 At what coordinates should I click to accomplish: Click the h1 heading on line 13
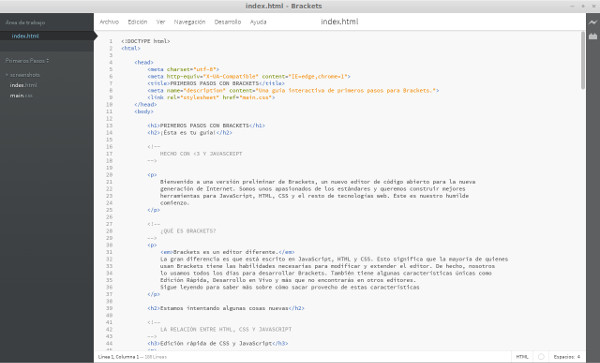(x=206, y=125)
